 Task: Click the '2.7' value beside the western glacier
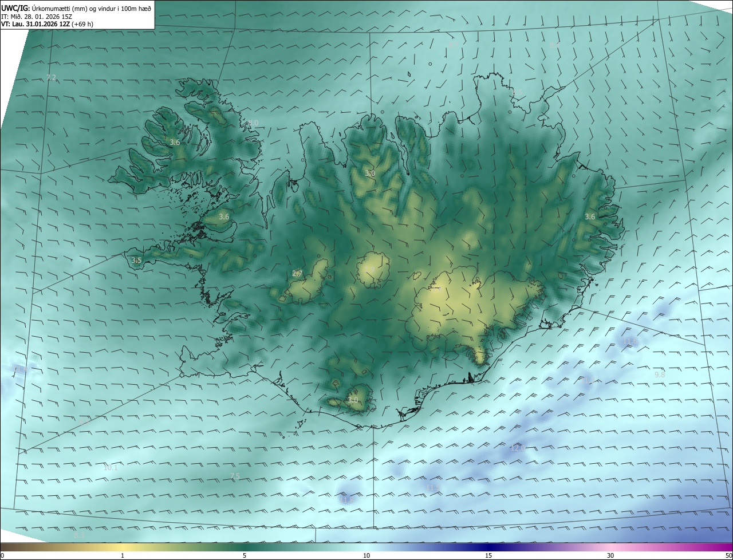[x=297, y=273]
